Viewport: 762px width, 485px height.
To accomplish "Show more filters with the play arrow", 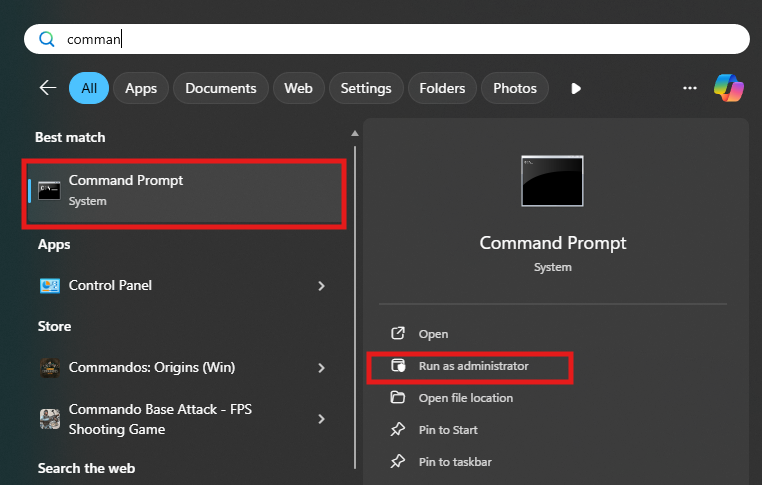I will pyautogui.click(x=576, y=88).
